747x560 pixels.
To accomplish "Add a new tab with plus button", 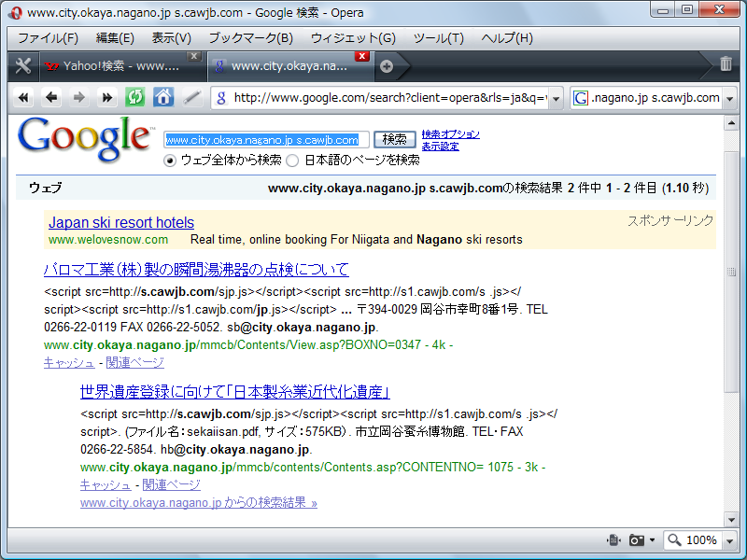I will 387,66.
